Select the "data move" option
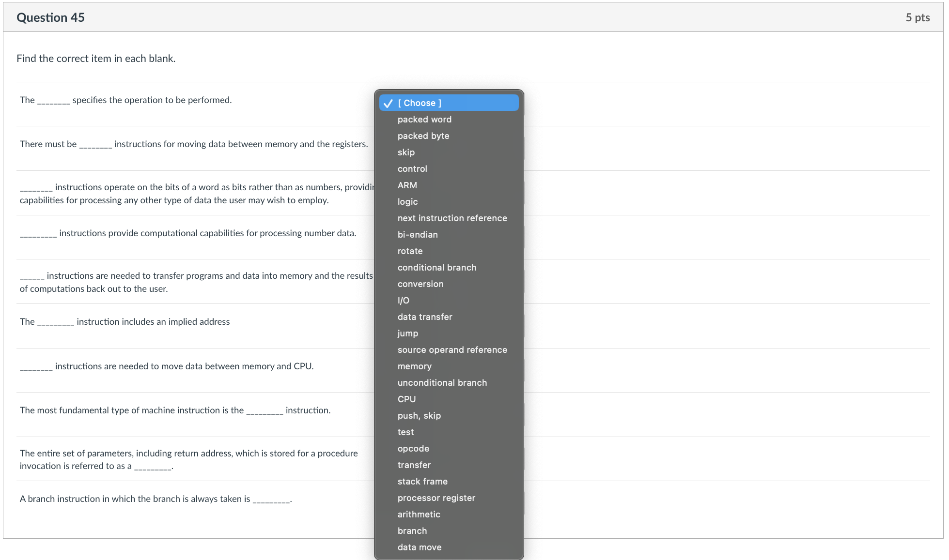The image size is (949, 560). pos(419,547)
